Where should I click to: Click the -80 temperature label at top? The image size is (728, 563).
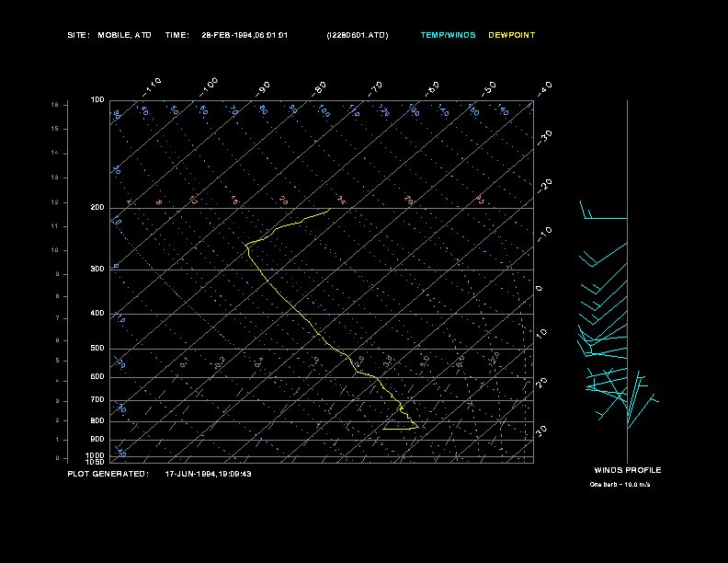pos(319,89)
